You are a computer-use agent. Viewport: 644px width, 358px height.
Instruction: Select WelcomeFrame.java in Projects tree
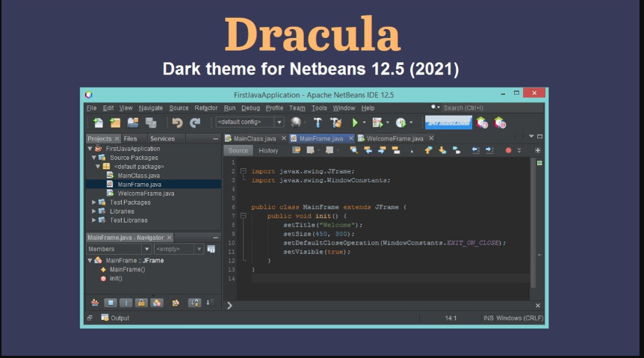coord(146,194)
